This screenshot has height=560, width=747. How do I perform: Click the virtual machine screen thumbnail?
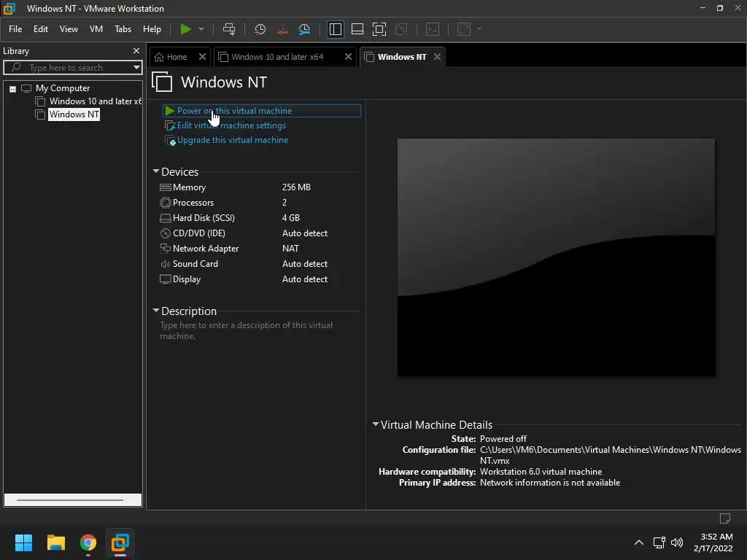(x=556, y=257)
